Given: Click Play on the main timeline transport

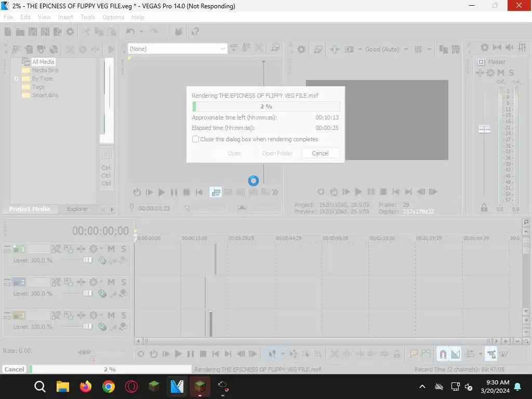Looking at the screenshot, I should (178, 354).
